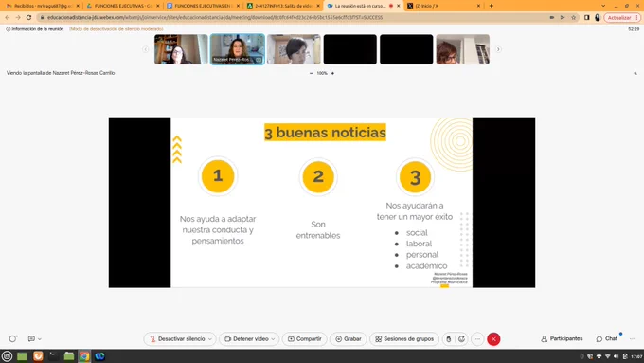Click the camera indicator in address bar
This screenshot has width=644, height=363.
pyautogui.click(x=551, y=18)
